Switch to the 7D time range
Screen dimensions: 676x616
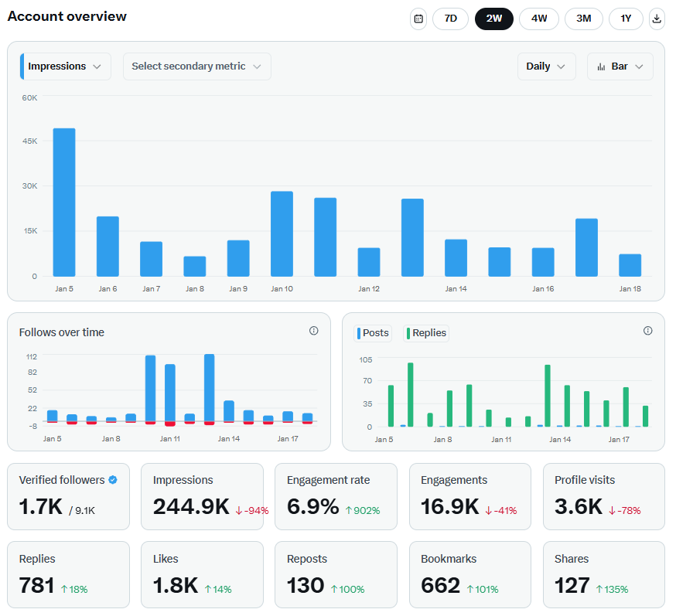click(450, 19)
